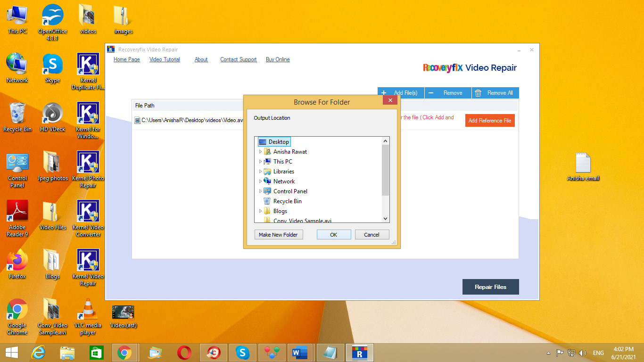Select the HD VDeck desktop shortcut
Viewport: 644px width, 362px height.
[x=53, y=117]
